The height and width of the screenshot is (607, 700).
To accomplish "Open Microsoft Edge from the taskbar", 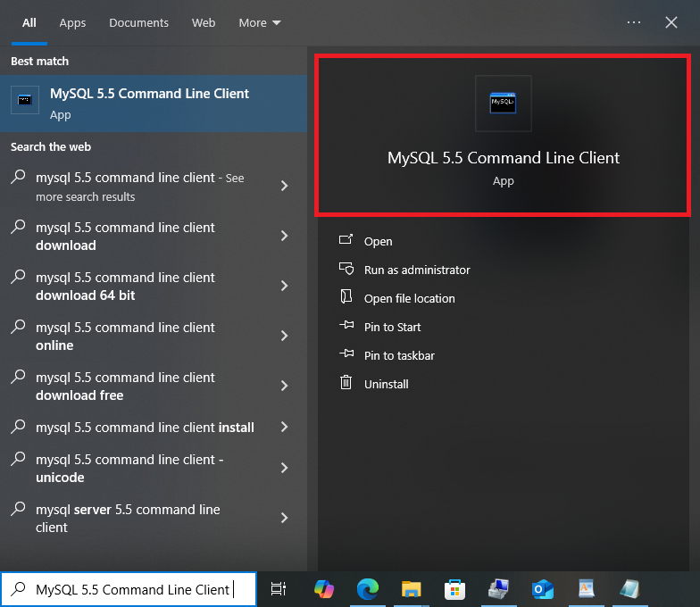I will 368,589.
